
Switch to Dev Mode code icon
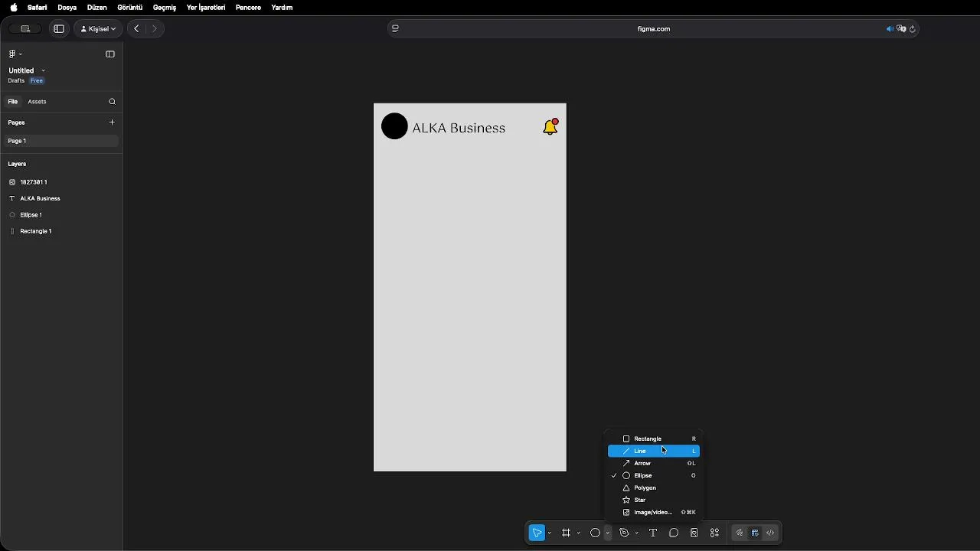coord(770,533)
